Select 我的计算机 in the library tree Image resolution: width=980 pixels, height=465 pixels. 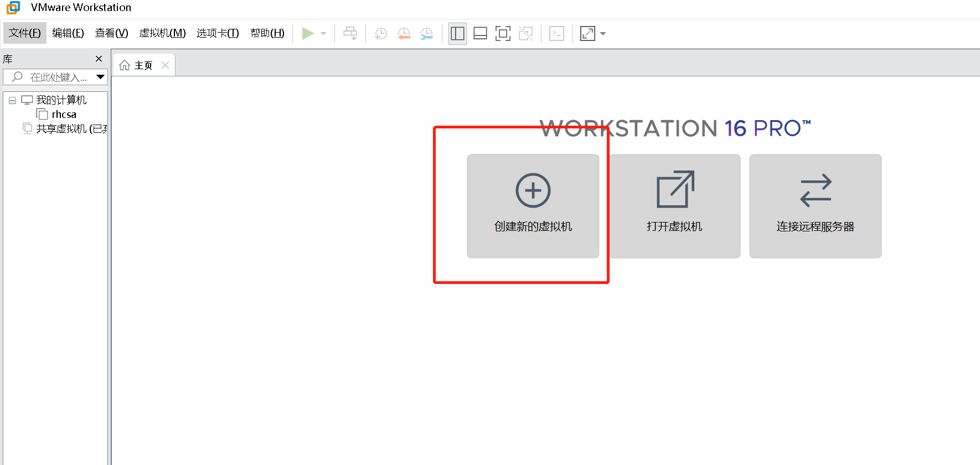point(61,100)
